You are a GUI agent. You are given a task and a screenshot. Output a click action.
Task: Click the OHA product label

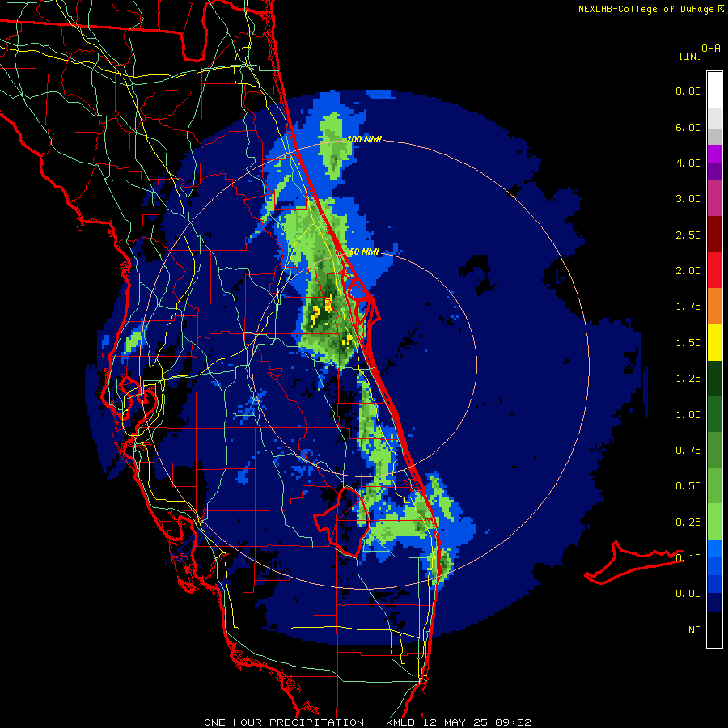coord(711,48)
